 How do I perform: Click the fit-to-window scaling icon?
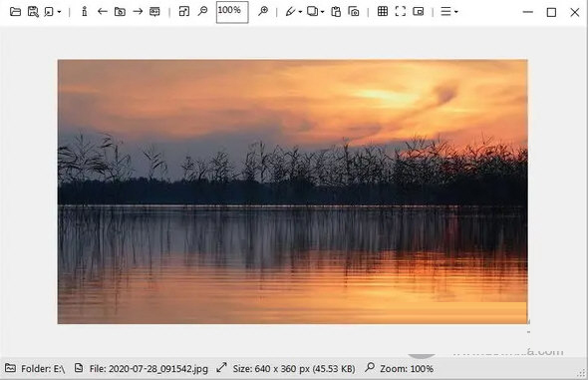(x=184, y=12)
